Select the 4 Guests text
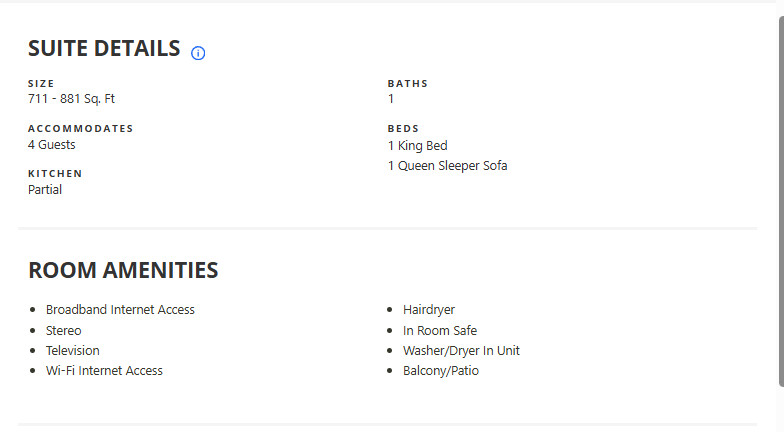The image size is (784, 432). coord(52,144)
